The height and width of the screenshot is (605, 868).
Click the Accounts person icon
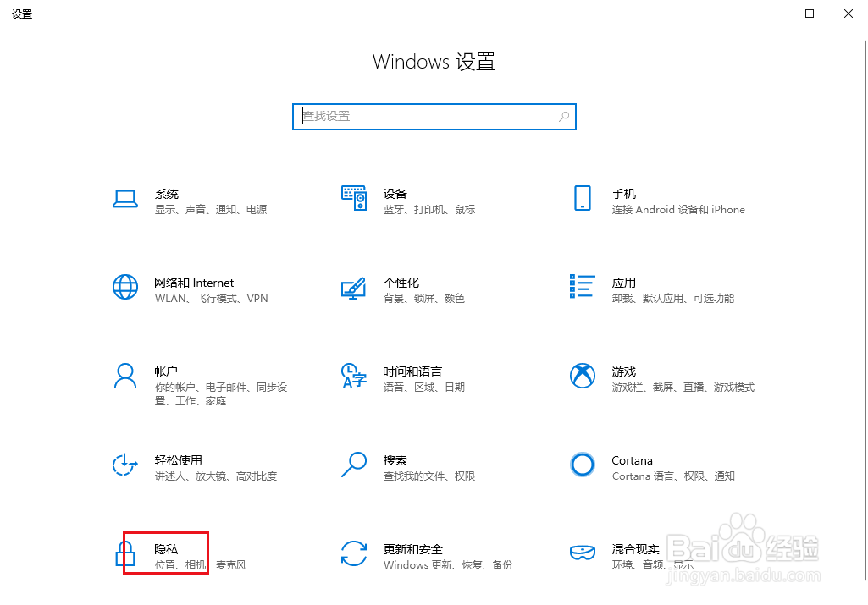click(x=125, y=376)
